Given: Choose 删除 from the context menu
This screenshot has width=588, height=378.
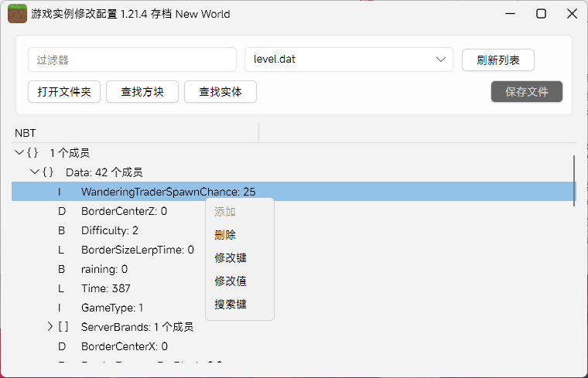Looking at the screenshot, I should (x=225, y=235).
